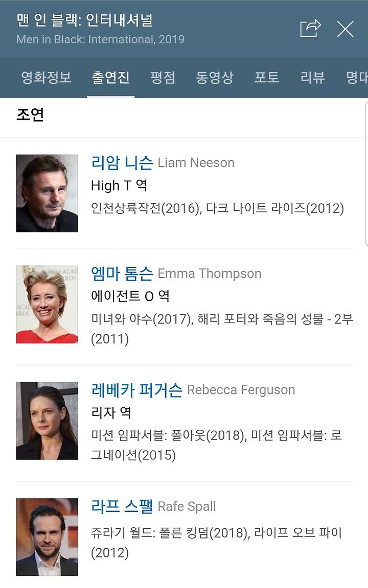Click the 레베카 퍼거슨 name link
This screenshot has height=588, width=368.
[x=136, y=389]
